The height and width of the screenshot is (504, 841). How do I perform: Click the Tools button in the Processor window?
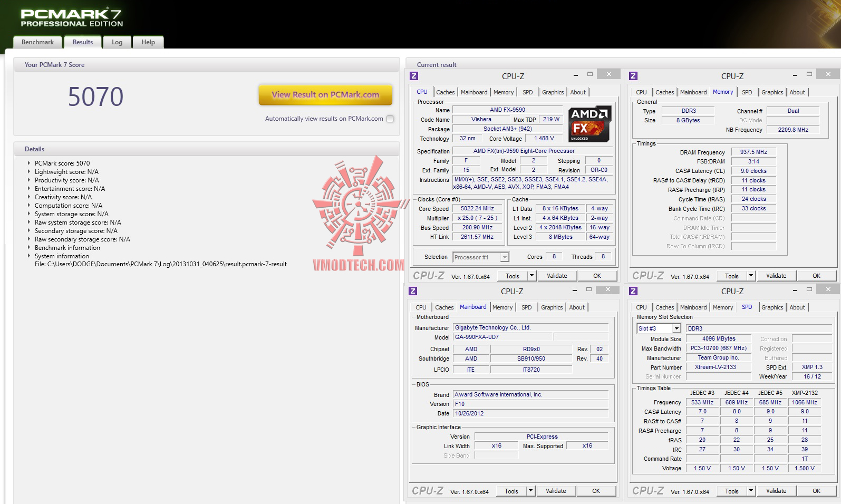512,276
